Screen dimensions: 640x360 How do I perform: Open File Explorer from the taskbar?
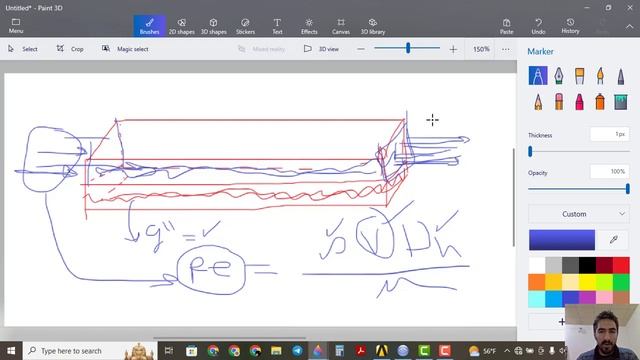pyautogui.click(x=276, y=351)
